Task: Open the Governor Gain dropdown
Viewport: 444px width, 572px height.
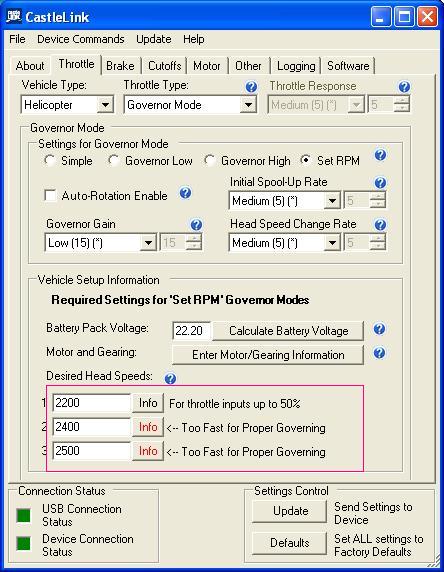Action: point(148,243)
